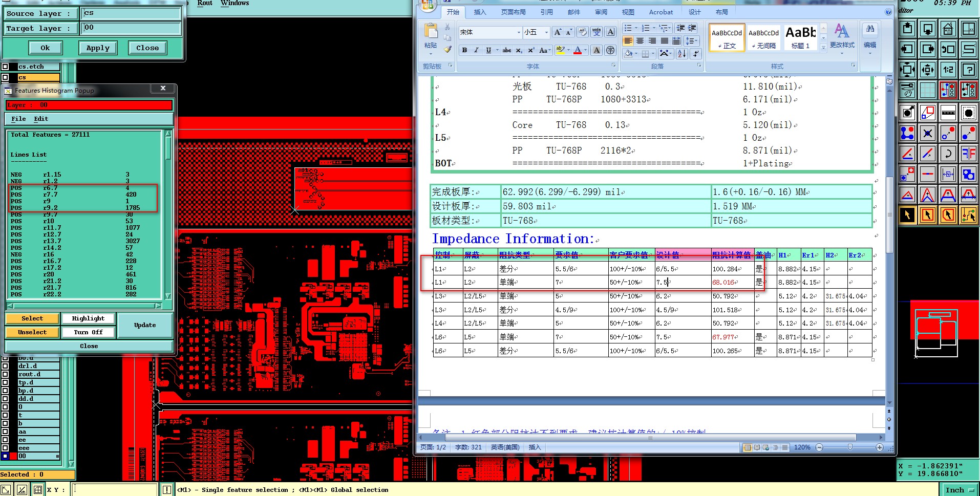Click Word's strikethrough abc icon
Image resolution: width=980 pixels, height=496 pixels.
506,50
